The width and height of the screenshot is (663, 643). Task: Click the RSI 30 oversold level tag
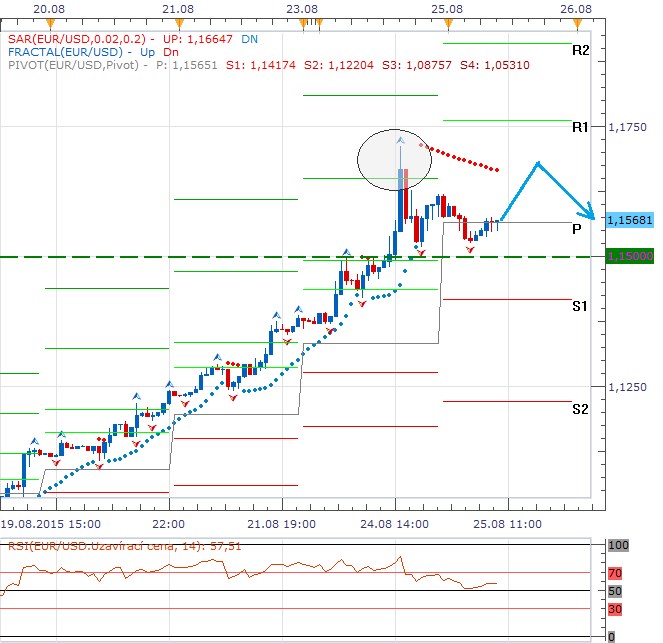(619, 608)
